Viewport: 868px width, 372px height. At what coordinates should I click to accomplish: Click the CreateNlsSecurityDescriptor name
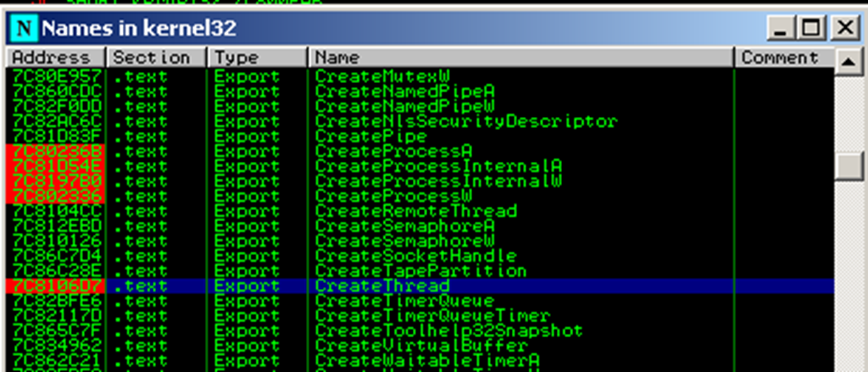pos(465,121)
